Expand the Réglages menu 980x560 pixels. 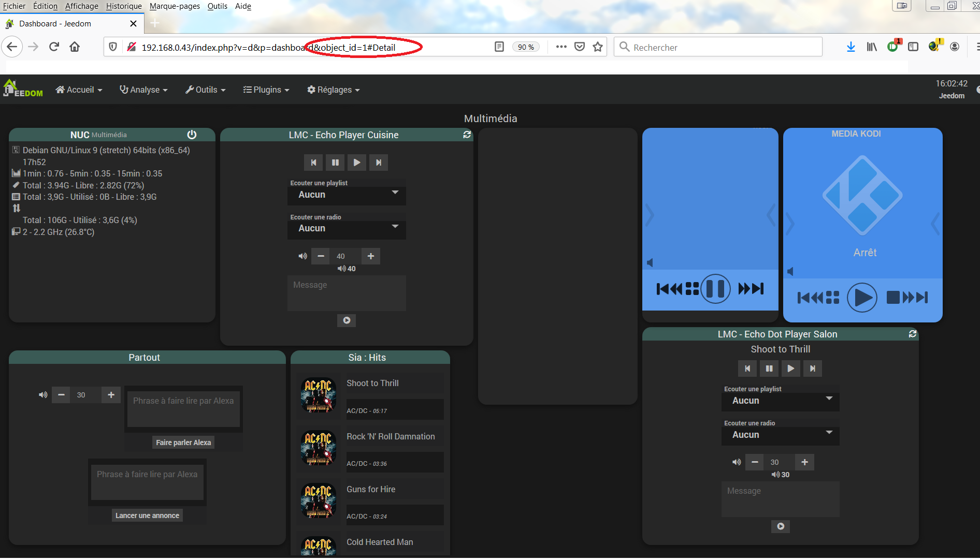pos(333,90)
